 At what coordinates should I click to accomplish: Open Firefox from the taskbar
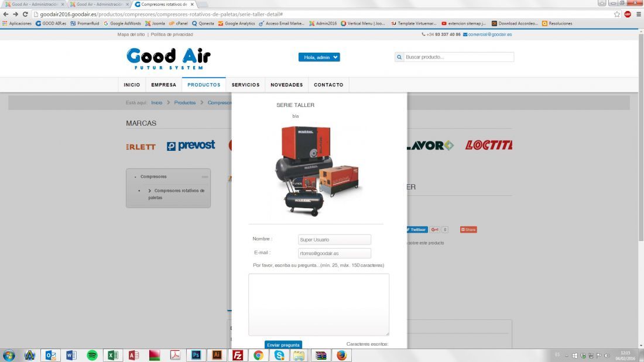(x=341, y=356)
